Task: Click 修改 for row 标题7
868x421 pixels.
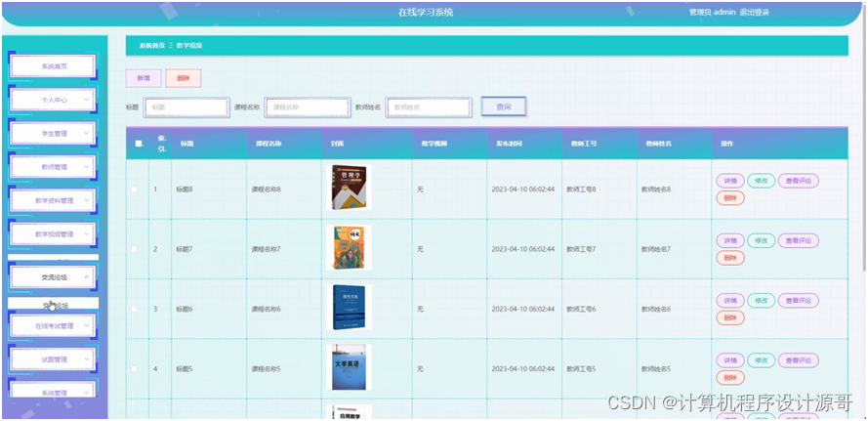Action: coord(762,240)
